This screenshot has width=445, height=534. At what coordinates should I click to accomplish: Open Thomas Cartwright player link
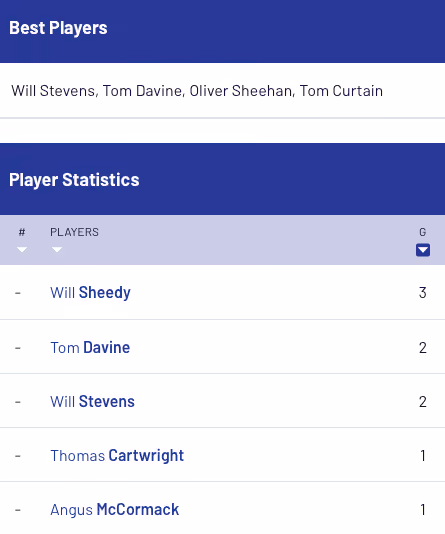pyautogui.click(x=117, y=456)
